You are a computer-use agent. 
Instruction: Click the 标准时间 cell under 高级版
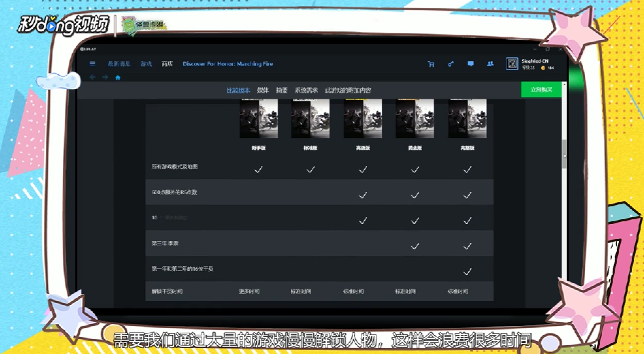tap(353, 291)
